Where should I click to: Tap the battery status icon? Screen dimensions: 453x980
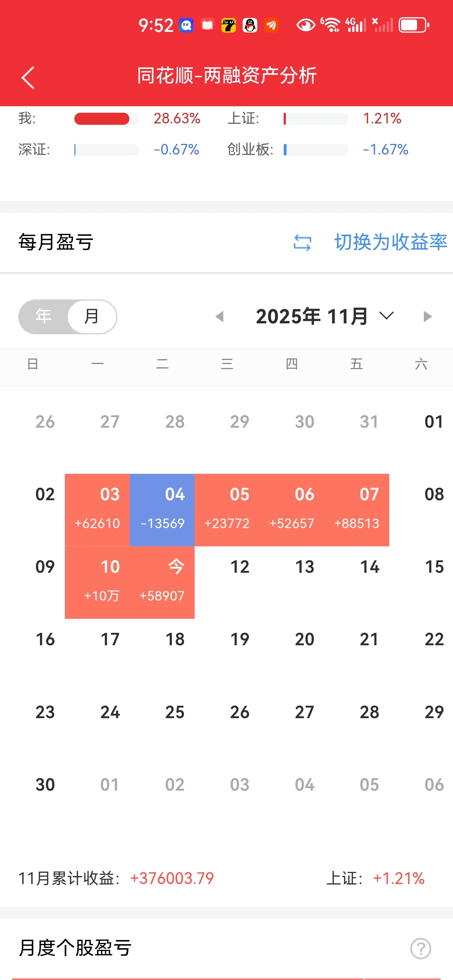coord(413,26)
